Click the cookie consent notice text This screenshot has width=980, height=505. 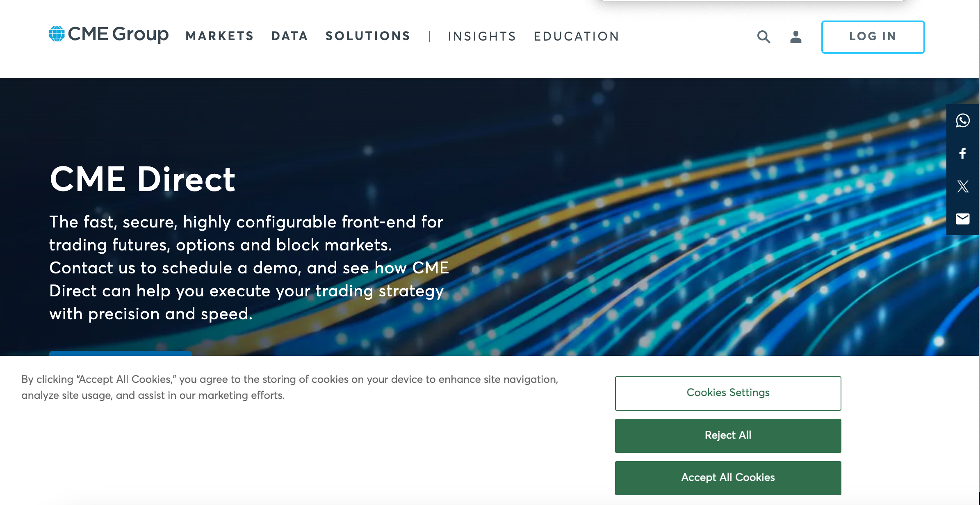289,387
